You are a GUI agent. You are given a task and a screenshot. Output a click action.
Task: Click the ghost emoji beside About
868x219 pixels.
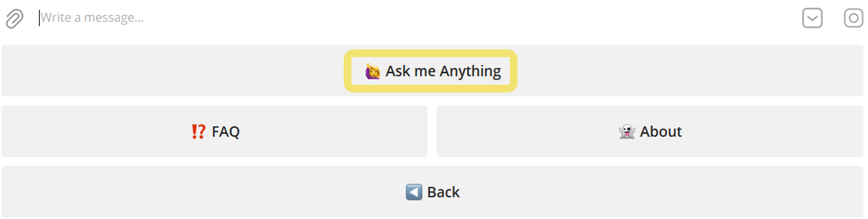(627, 131)
